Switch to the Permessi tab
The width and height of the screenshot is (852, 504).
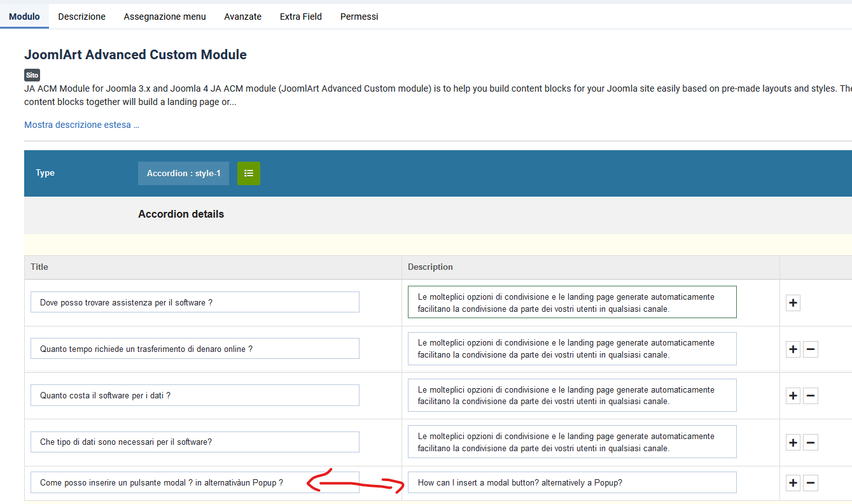360,17
